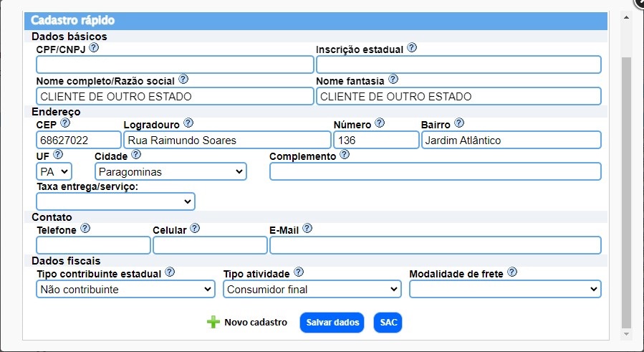The width and height of the screenshot is (644, 352).
Task: Focus the Complemento input field
Action: (x=436, y=171)
